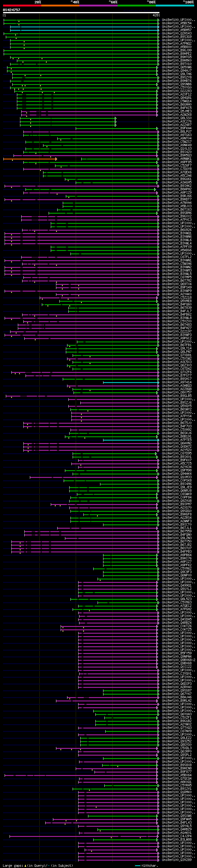This screenshot has width=197, height=868.
Task: Click the red 20% identity scale segment
Action: pos(22,6)
